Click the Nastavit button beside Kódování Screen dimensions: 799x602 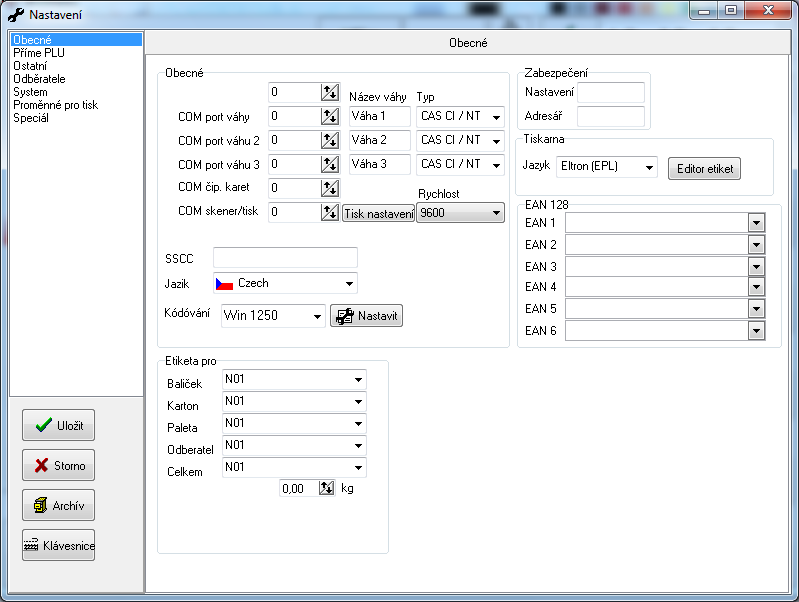click(366, 316)
